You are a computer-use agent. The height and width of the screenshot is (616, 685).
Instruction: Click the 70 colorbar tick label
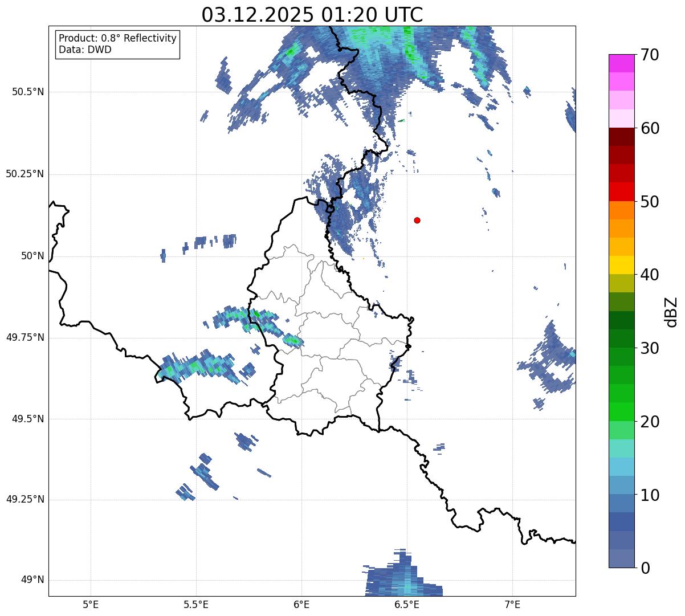650,55
